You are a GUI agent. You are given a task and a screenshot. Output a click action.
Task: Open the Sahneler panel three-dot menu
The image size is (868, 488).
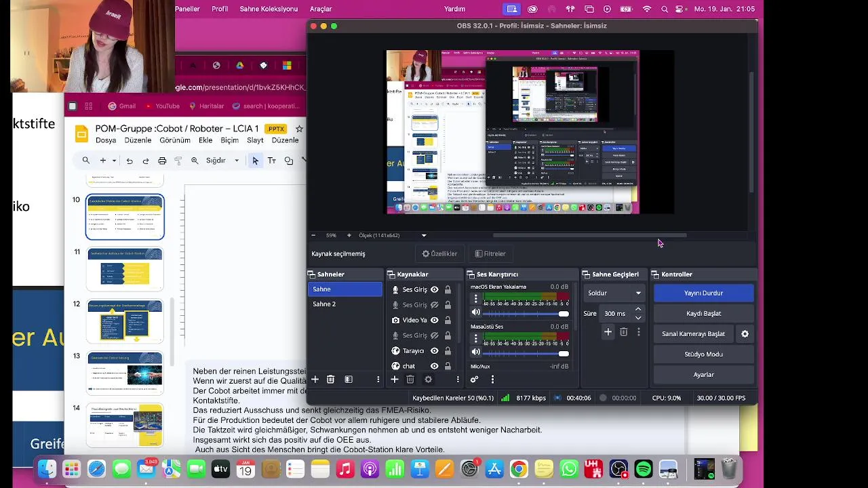[378, 380]
